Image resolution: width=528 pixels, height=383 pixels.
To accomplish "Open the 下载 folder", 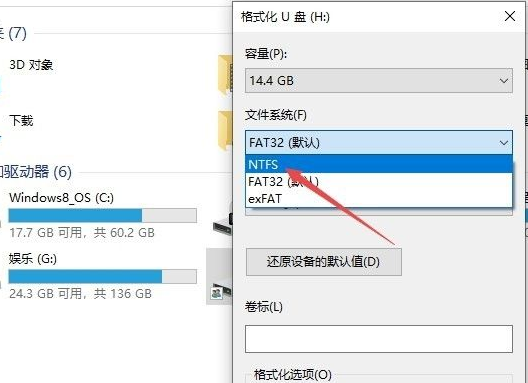I will point(21,120).
